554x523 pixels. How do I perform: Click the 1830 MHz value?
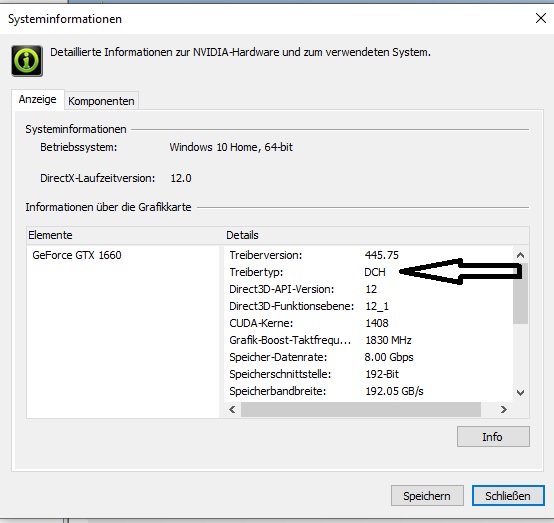click(388, 340)
